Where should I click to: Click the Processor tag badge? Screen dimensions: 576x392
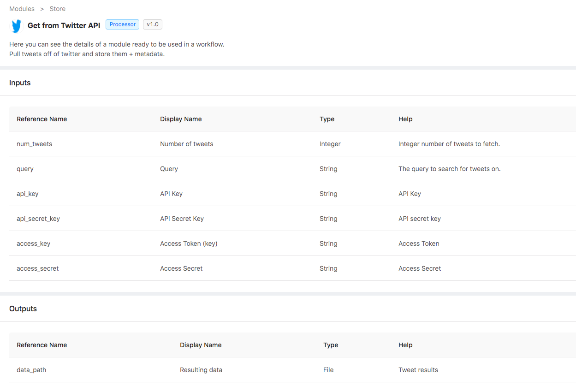click(122, 24)
